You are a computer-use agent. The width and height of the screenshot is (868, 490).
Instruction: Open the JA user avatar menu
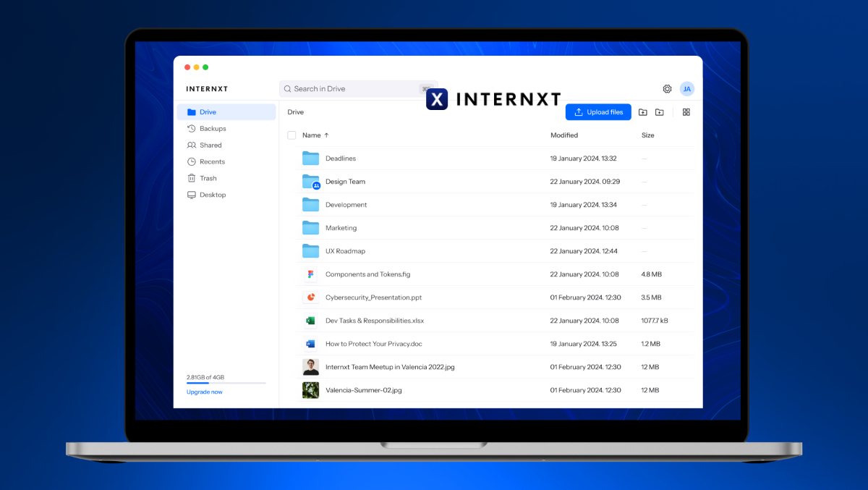[x=686, y=89]
